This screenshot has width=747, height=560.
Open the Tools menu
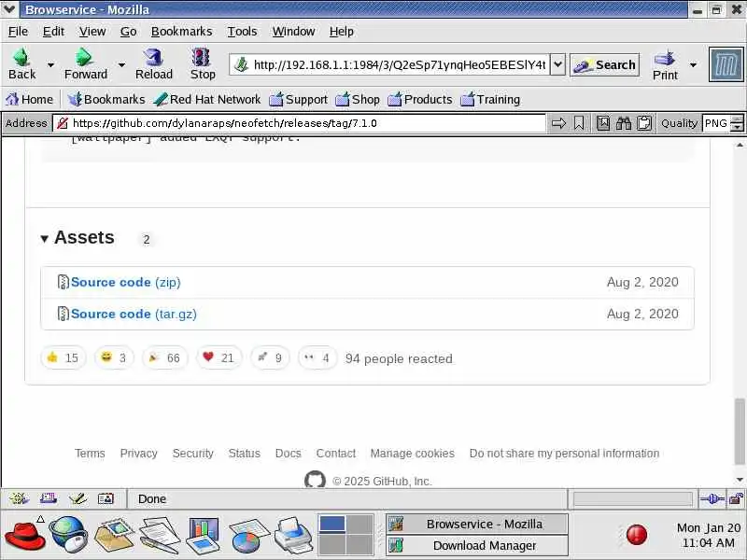pos(242,32)
